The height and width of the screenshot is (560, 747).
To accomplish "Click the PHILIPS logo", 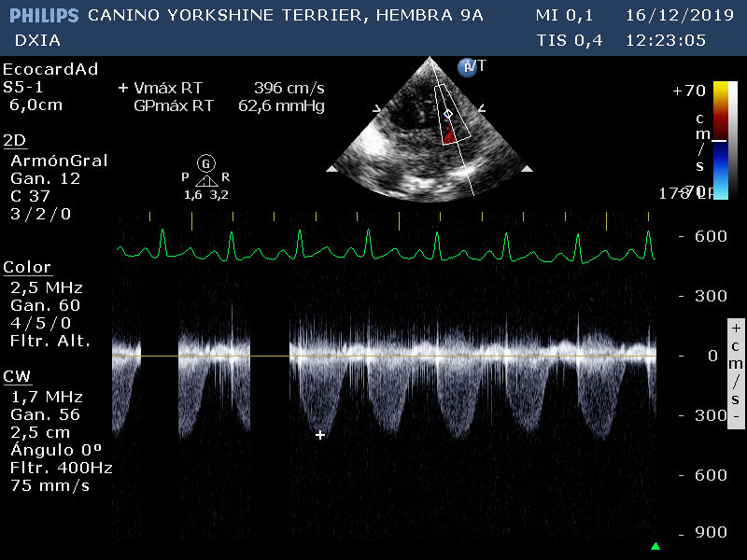I will click(44, 16).
